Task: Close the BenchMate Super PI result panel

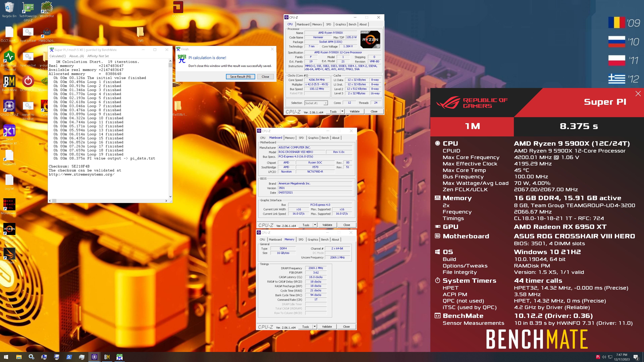Action: click(638, 94)
